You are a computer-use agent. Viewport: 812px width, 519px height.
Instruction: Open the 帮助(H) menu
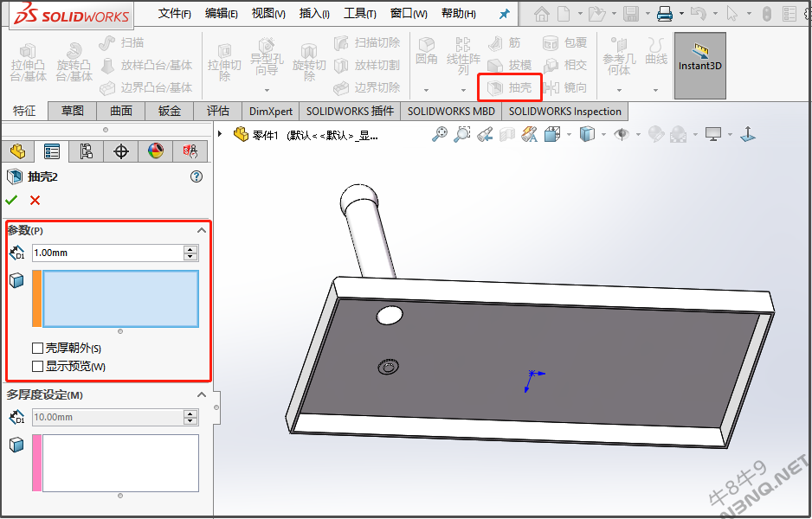(x=458, y=14)
